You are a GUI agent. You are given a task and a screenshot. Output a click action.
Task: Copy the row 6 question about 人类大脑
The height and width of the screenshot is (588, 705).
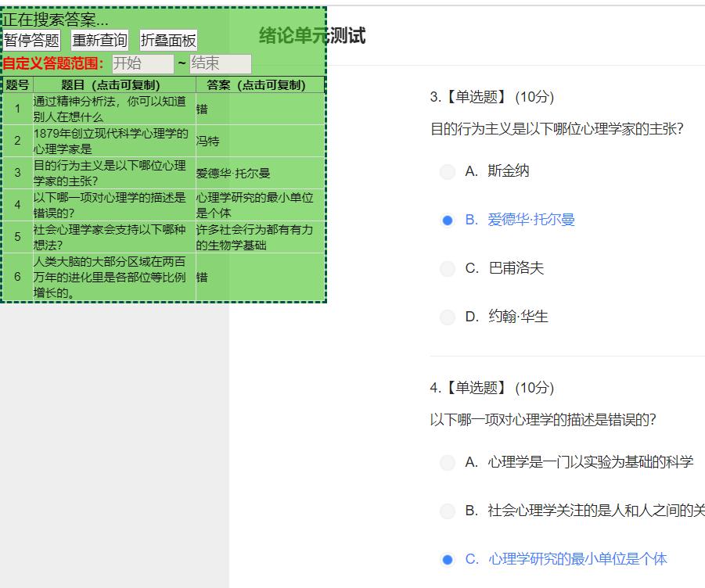[x=113, y=277]
